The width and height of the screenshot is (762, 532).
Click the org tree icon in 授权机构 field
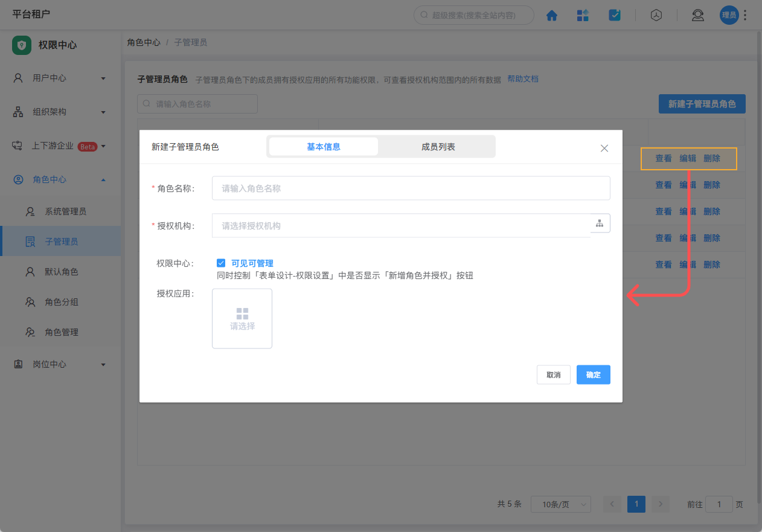[x=600, y=223]
